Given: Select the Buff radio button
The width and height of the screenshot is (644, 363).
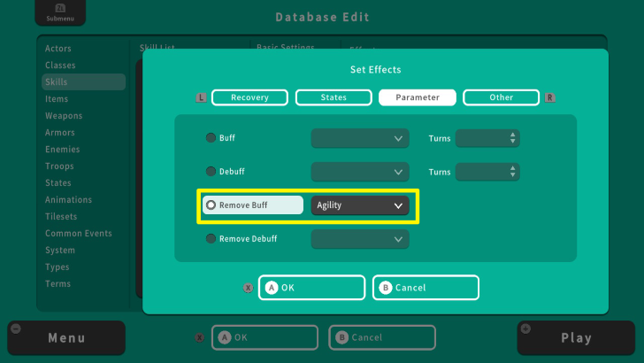Looking at the screenshot, I should pyautogui.click(x=211, y=138).
